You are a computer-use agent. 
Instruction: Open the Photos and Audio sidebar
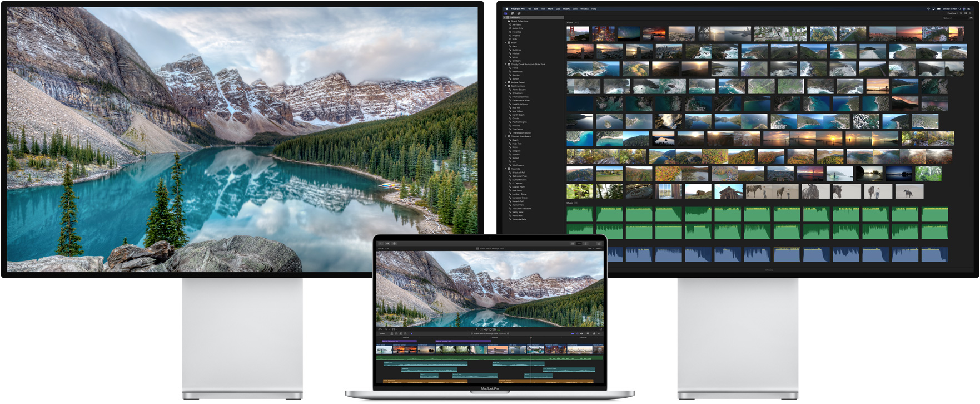point(512,13)
